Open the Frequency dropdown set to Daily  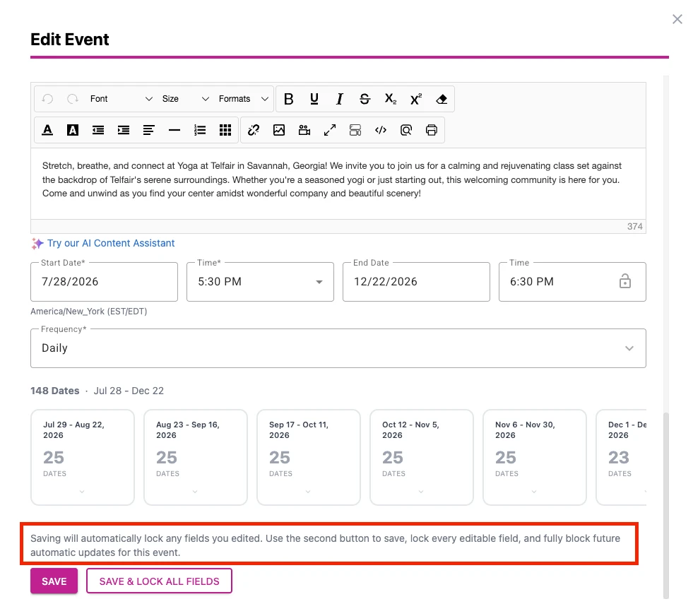[338, 348]
